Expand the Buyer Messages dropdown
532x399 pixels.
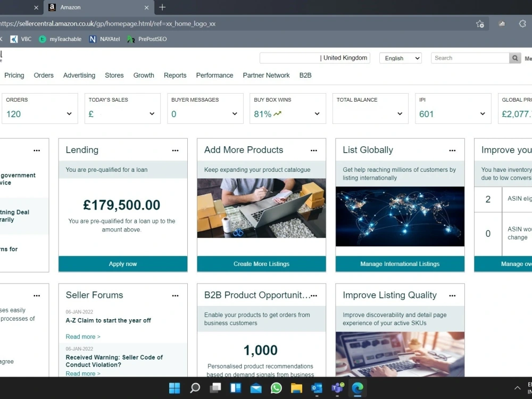point(235,114)
